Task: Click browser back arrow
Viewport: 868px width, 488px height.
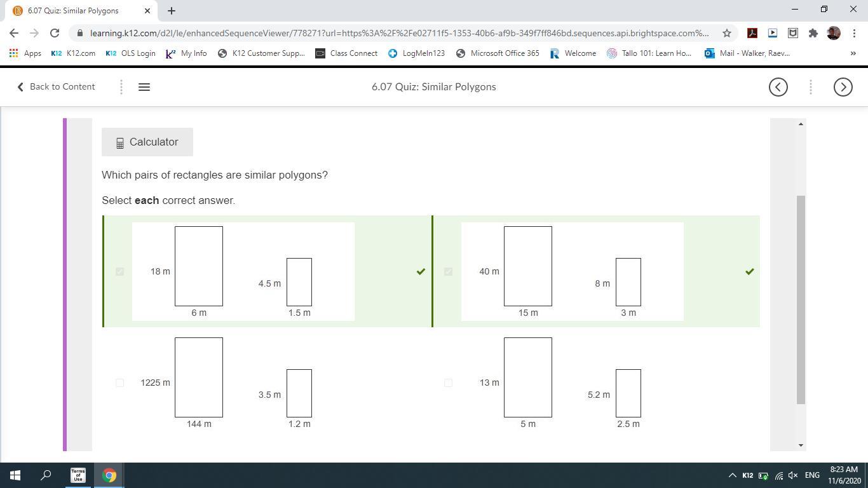Action: 14,33
